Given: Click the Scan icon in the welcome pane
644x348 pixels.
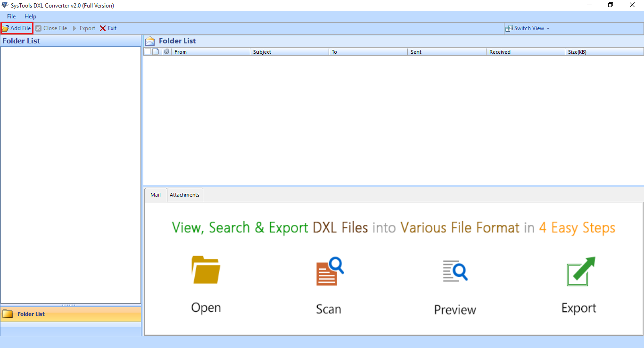Looking at the screenshot, I should click(330, 271).
